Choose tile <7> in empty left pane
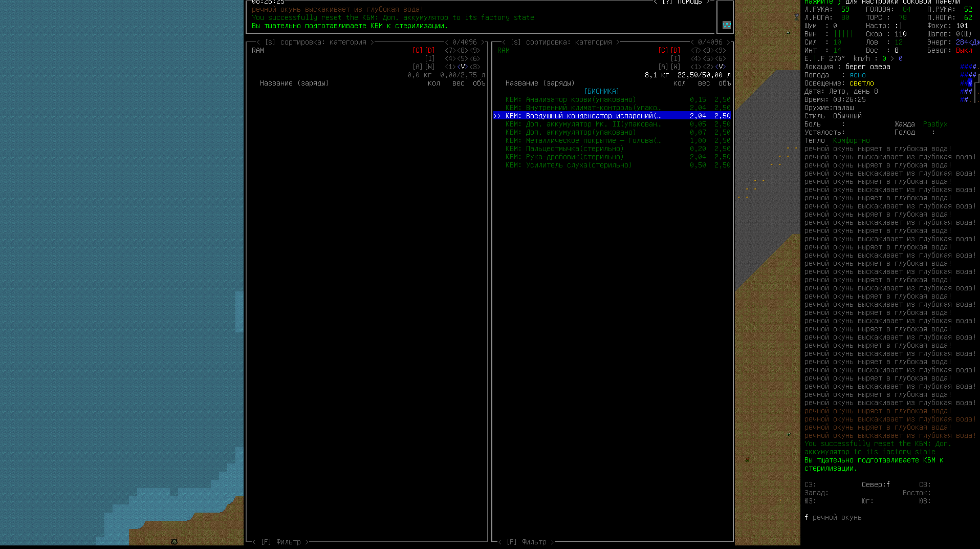 click(x=450, y=50)
